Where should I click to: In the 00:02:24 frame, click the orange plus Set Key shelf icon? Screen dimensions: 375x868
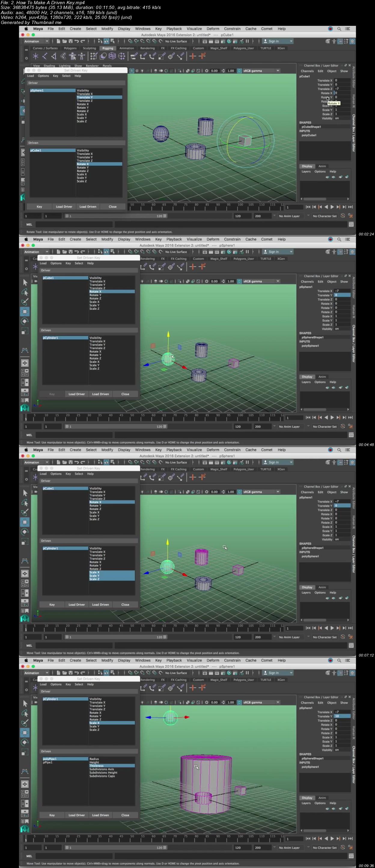(193, 56)
